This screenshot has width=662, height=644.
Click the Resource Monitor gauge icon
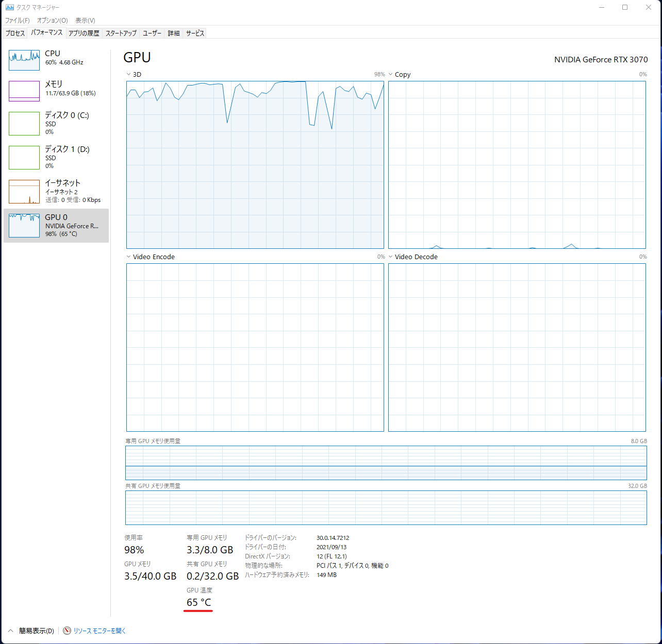pyautogui.click(x=67, y=631)
